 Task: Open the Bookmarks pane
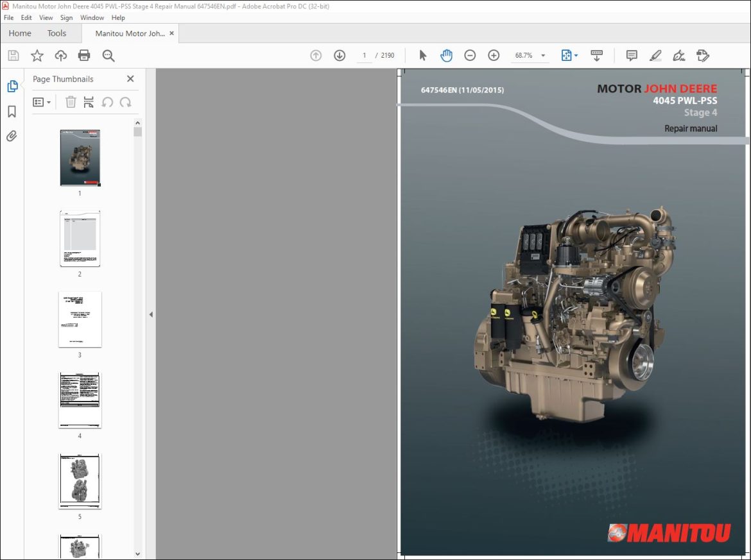[x=12, y=112]
